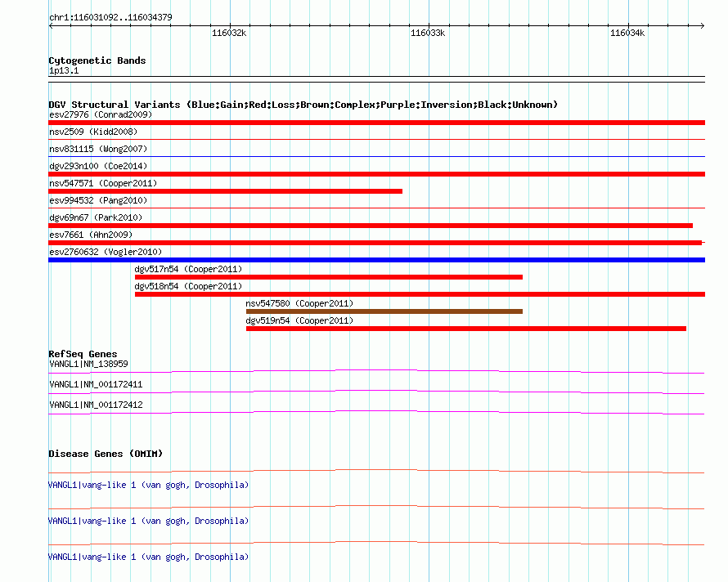Open variant nsv2509 (Kidd2008) label
Viewport: 728px width, 582px height.
pyautogui.click(x=93, y=132)
